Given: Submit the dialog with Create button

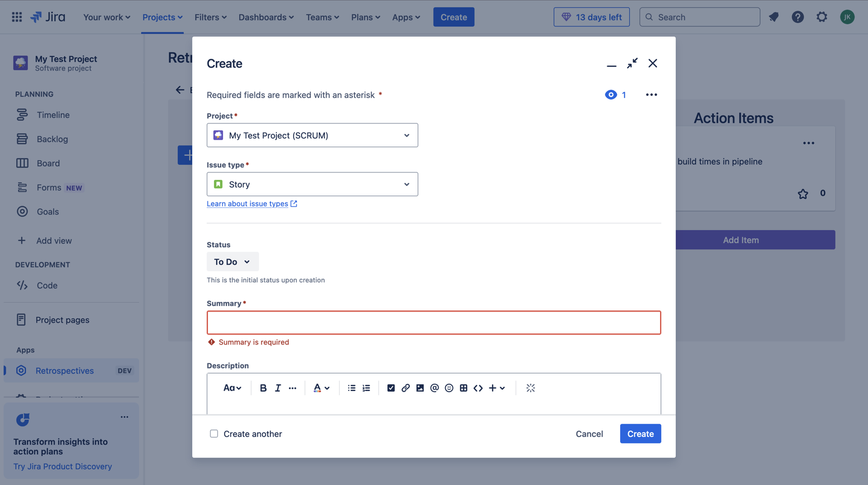Looking at the screenshot, I should point(641,434).
